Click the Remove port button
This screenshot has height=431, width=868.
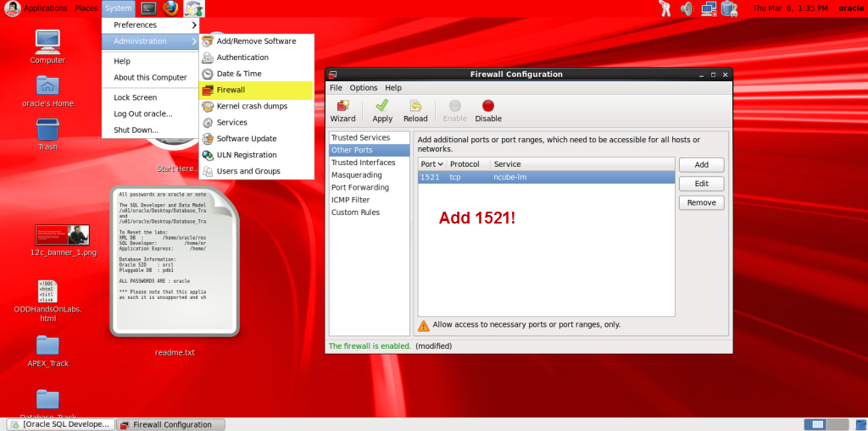[x=701, y=202]
